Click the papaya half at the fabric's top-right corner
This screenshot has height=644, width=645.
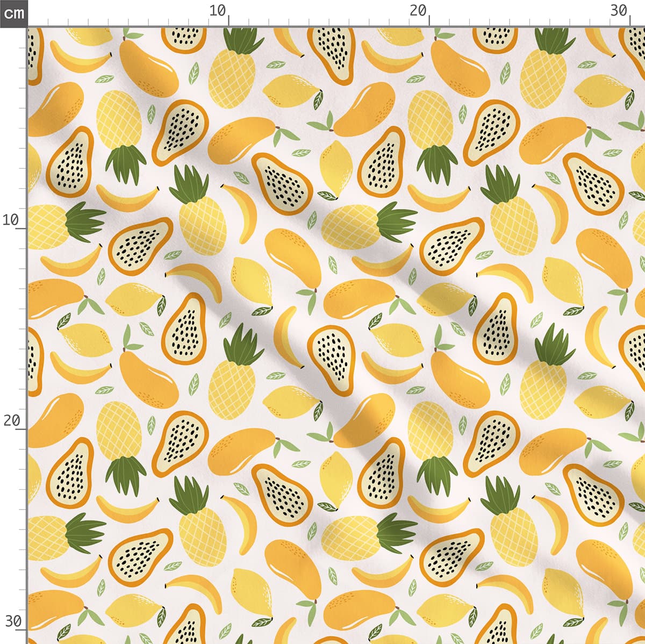click(x=633, y=48)
